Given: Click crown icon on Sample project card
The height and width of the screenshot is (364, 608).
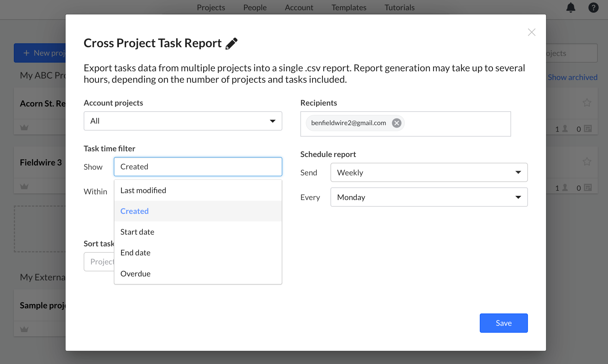Looking at the screenshot, I should 24,329.
